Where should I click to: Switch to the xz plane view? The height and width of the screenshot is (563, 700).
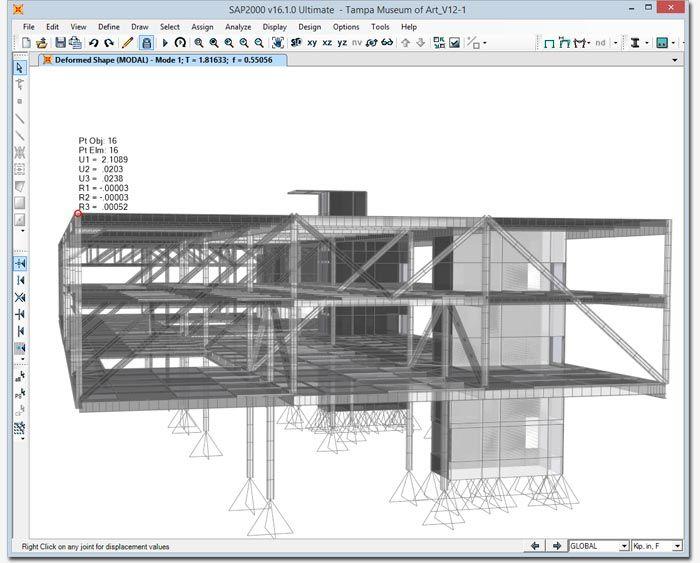coord(327,43)
